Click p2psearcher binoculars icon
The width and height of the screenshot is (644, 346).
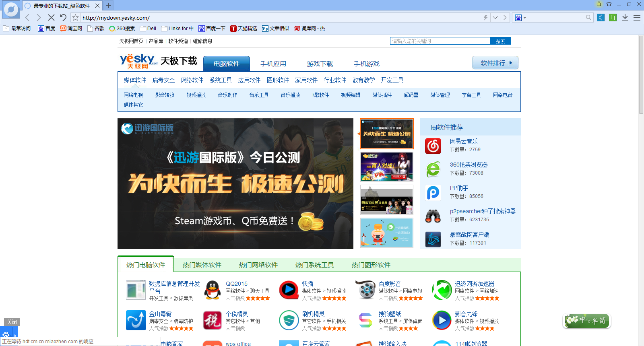(x=433, y=216)
